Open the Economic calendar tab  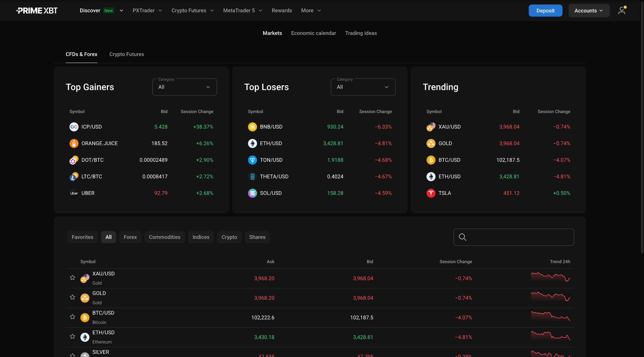point(314,33)
